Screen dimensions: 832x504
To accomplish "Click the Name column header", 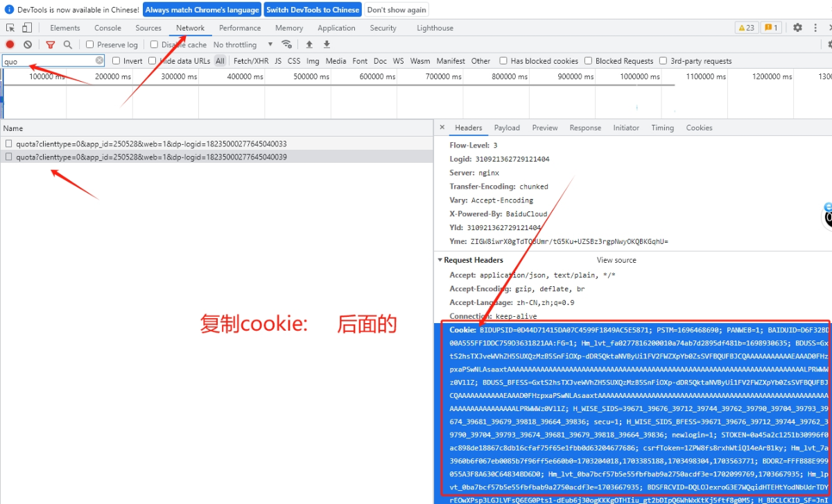I will coord(216,128).
